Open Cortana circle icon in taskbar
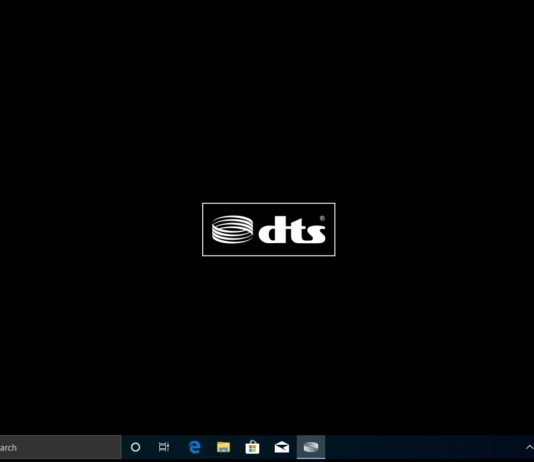The image size is (534, 462). [135, 447]
